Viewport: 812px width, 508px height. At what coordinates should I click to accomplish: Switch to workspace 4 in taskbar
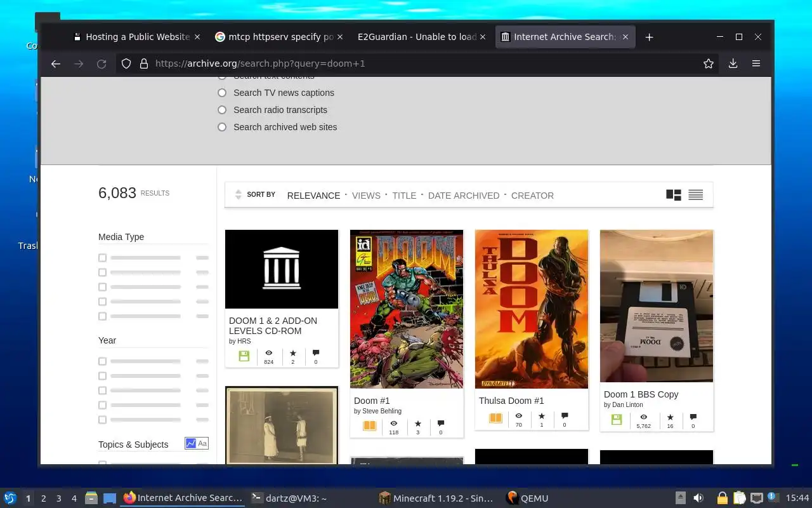pyautogui.click(x=74, y=498)
